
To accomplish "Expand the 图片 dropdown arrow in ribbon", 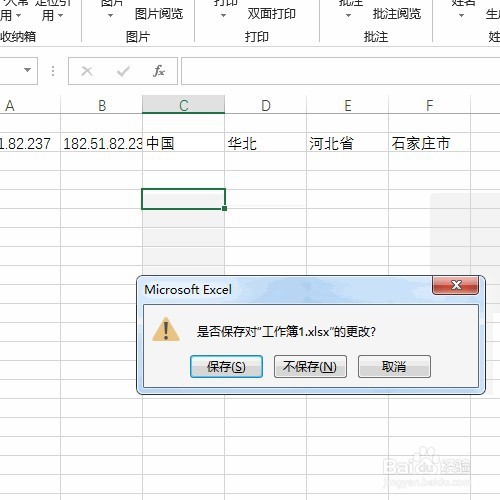I will 110,15.
